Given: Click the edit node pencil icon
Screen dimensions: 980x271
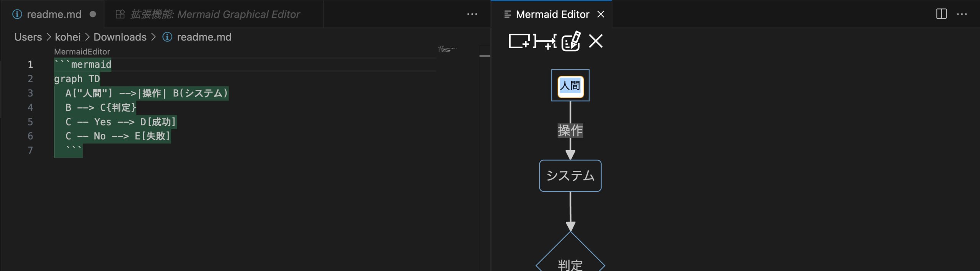Looking at the screenshot, I should [x=571, y=41].
